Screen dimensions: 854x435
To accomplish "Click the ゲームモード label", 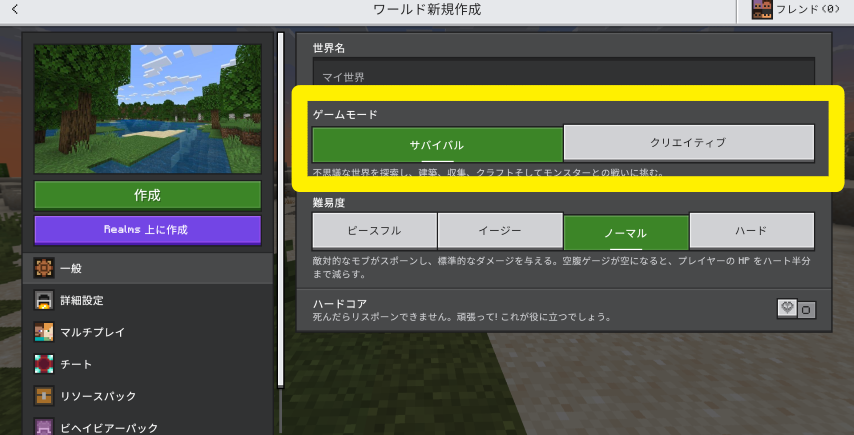I will tap(345, 114).
